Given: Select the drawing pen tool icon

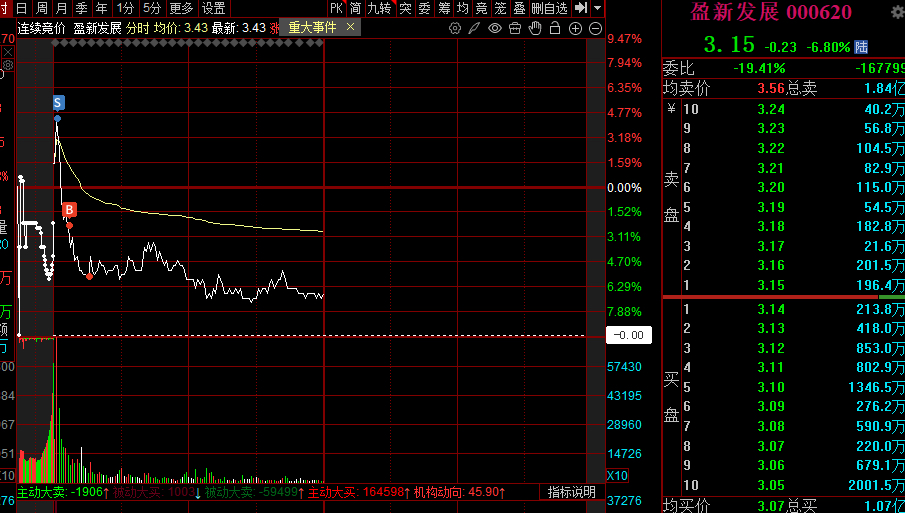Looking at the screenshot, I should tap(474, 28).
